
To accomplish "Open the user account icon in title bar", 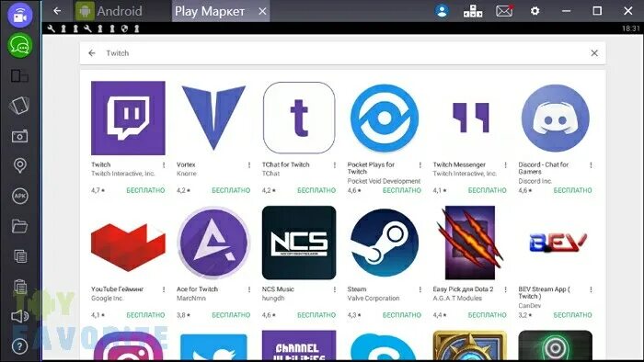I will click(442, 11).
